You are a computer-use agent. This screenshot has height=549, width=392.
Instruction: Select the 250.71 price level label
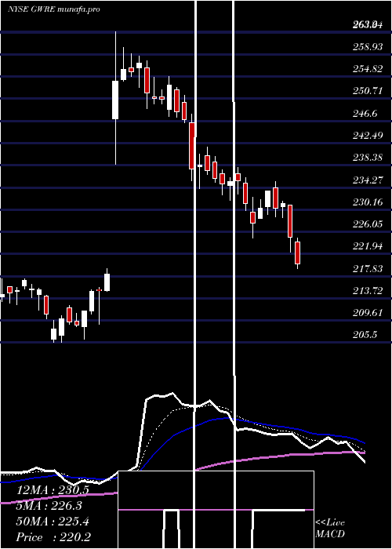[x=368, y=91]
